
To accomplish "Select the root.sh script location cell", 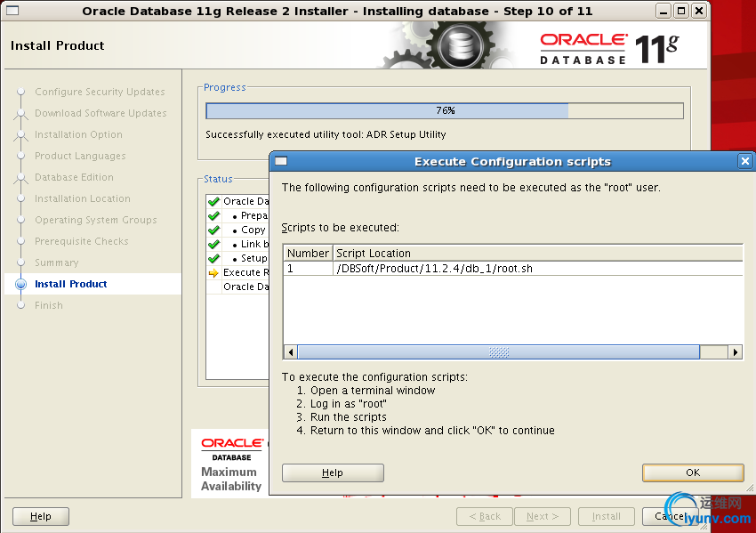I will [537, 269].
